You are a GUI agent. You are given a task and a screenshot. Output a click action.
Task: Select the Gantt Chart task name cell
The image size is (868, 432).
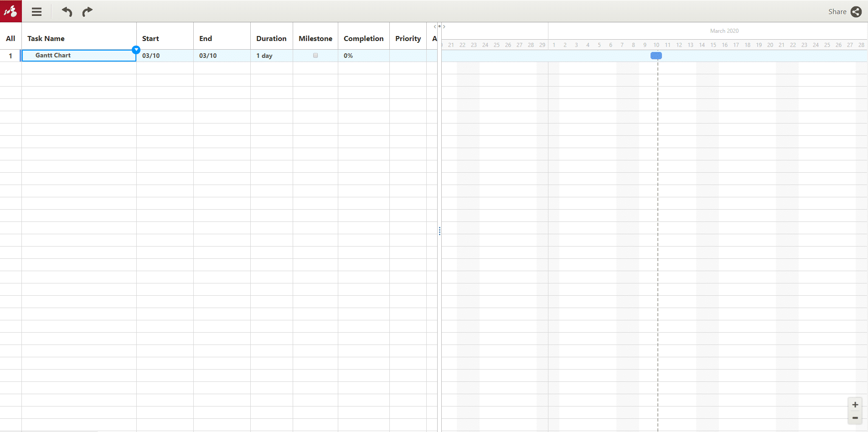(79, 56)
